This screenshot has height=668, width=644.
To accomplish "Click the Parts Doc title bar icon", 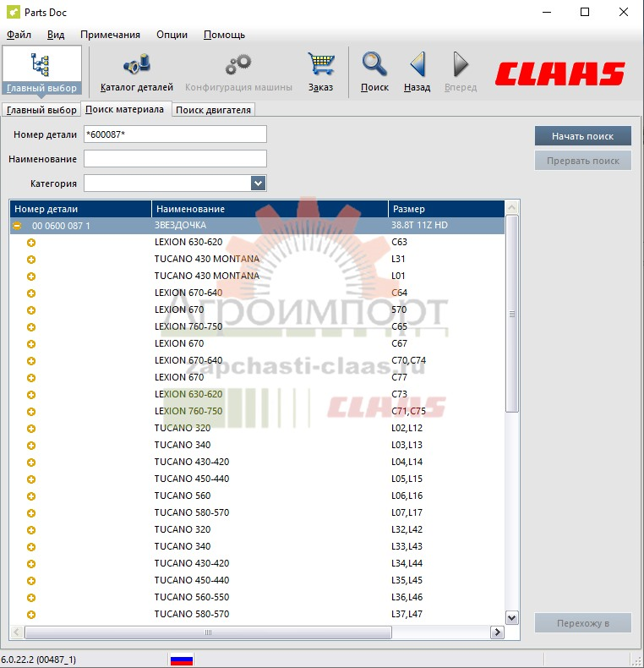I will pyautogui.click(x=14, y=12).
